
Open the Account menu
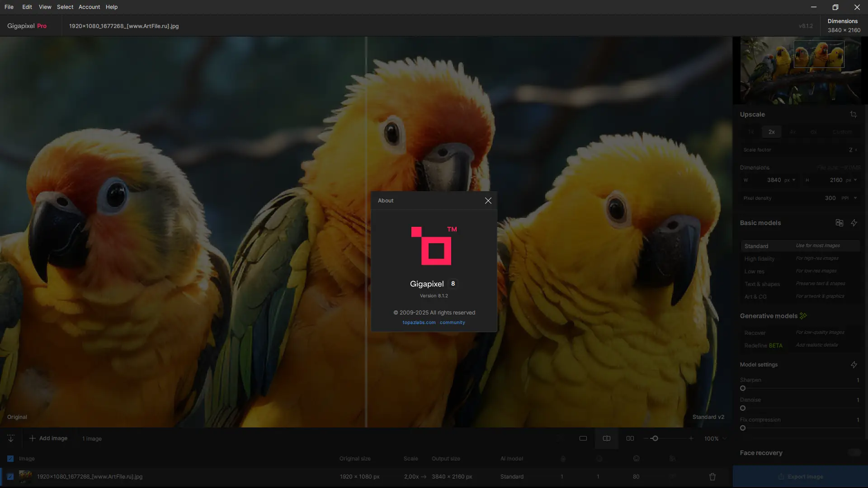[89, 7]
